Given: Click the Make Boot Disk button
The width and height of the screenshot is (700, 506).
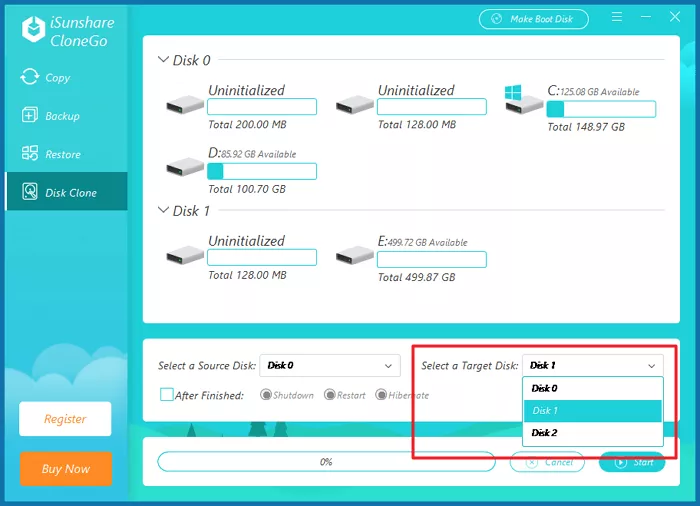Looking at the screenshot, I should pyautogui.click(x=533, y=19).
